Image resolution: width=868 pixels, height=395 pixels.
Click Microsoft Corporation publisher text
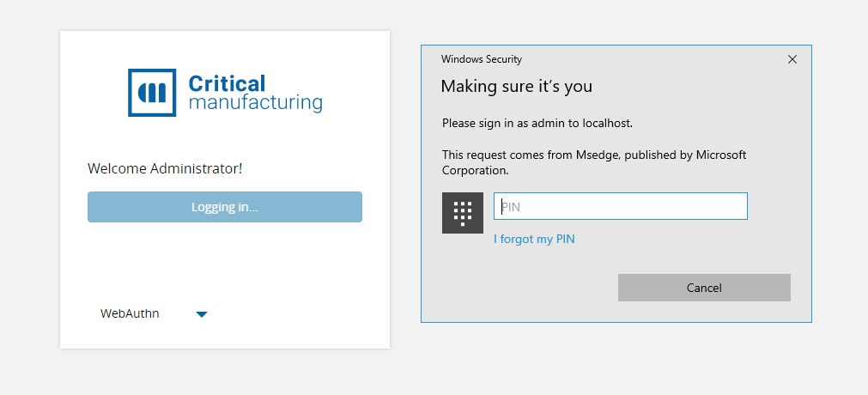pos(719,155)
